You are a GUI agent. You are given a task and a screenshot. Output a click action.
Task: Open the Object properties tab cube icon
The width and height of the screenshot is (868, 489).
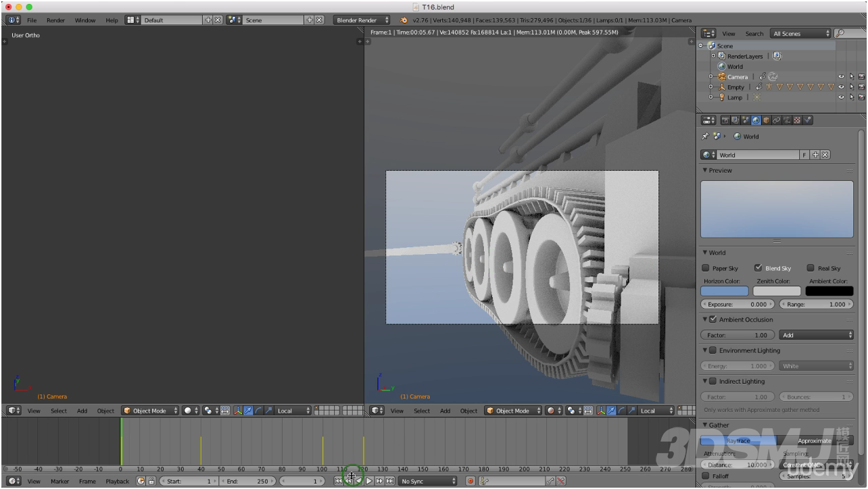coord(767,120)
